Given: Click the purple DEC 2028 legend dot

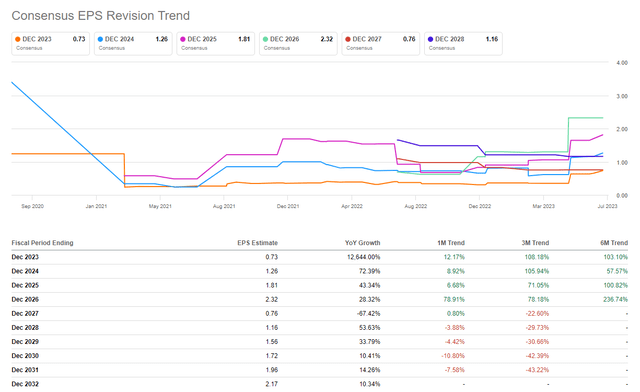Looking at the screenshot, I should coord(430,39).
